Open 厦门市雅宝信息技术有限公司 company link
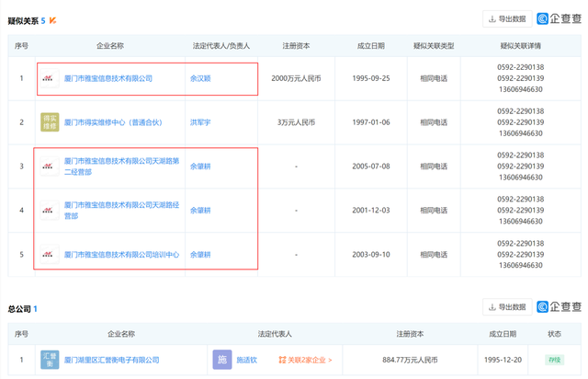This screenshot has height=379, width=588. coord(108,78)
